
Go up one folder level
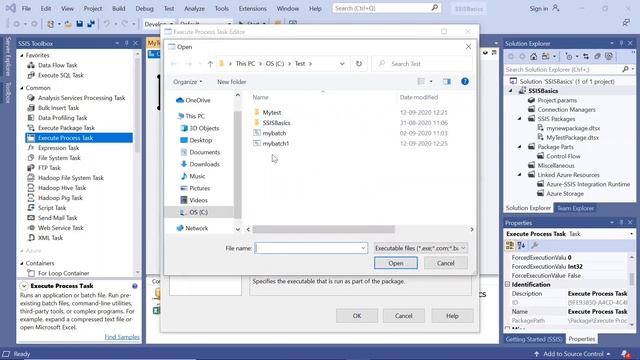[210, 64]
